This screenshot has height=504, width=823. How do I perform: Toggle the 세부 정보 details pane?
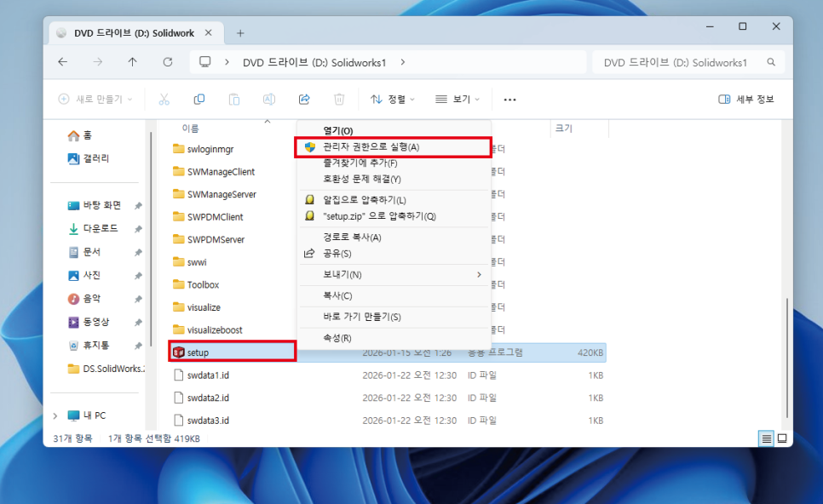pos(745,99)
